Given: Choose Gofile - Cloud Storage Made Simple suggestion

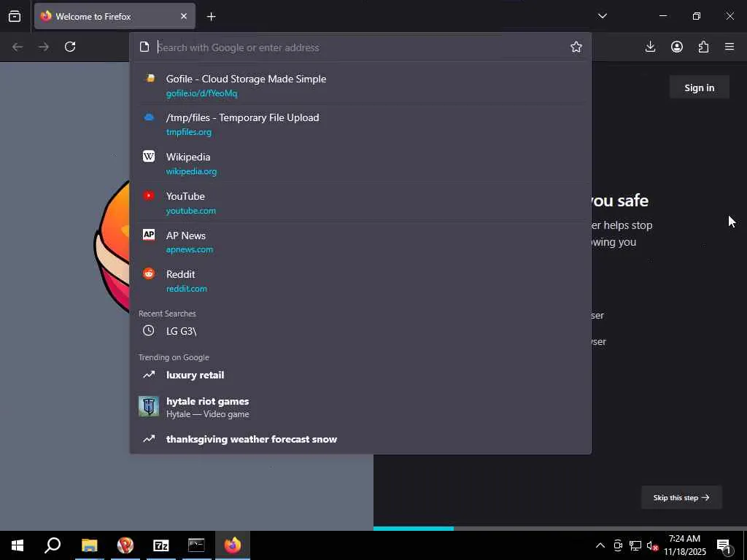Looking at the screenshot, I should (x=360, y=85).
